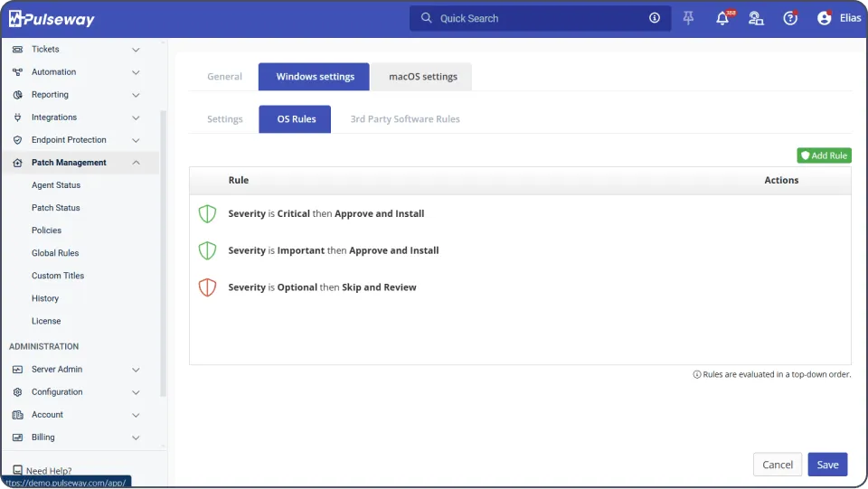Click the Tickets sidebar icon
This screenshot has height=489, width=868.
point(18,49)
